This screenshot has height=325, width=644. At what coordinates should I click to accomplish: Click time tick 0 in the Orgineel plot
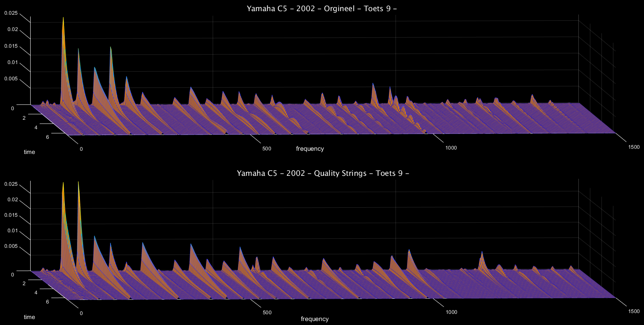pyautogui.click(x=13, y=109)
